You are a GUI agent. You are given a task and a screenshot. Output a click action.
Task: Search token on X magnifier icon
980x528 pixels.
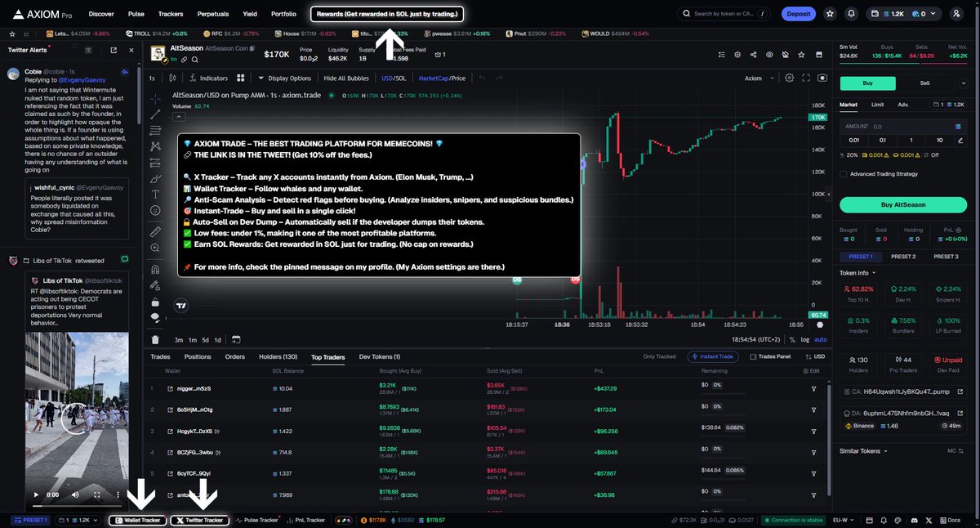point(196,60)
